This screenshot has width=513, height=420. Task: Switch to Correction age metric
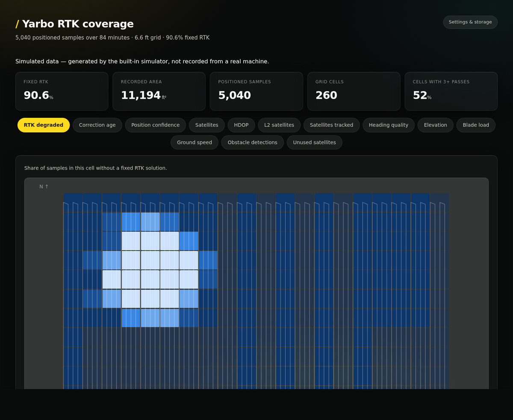click(97, 125)
